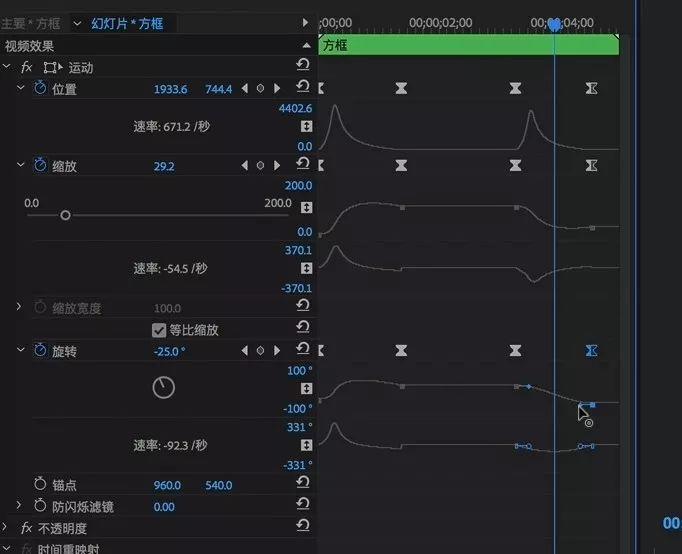Edit 位置 X value 1933.6

coord(170,90)
